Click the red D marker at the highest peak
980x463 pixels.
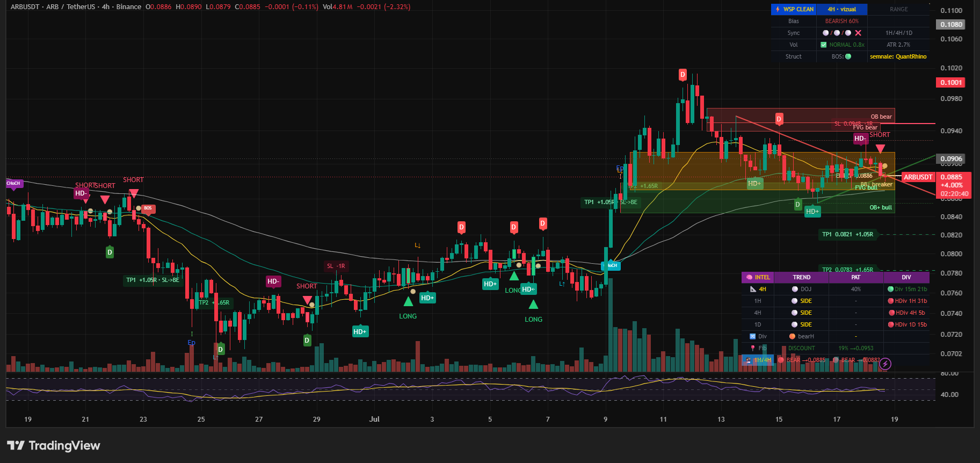683,75
